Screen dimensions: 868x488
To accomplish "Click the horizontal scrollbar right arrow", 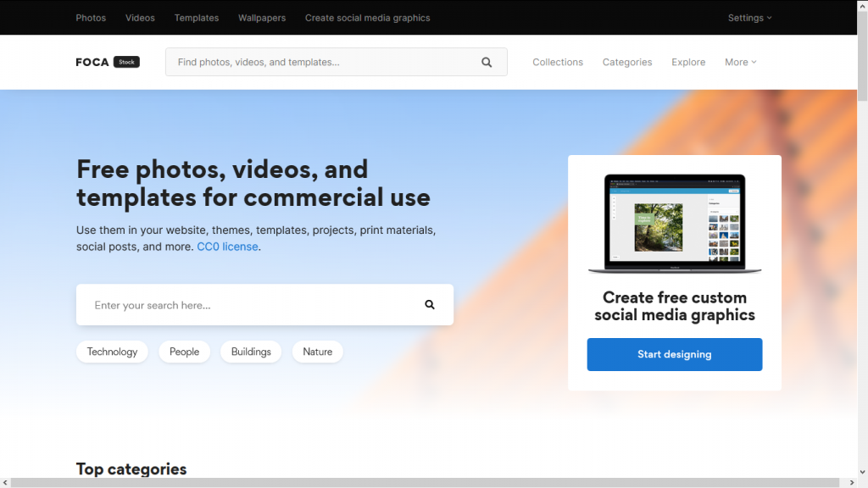I will [x=852, y=482].
